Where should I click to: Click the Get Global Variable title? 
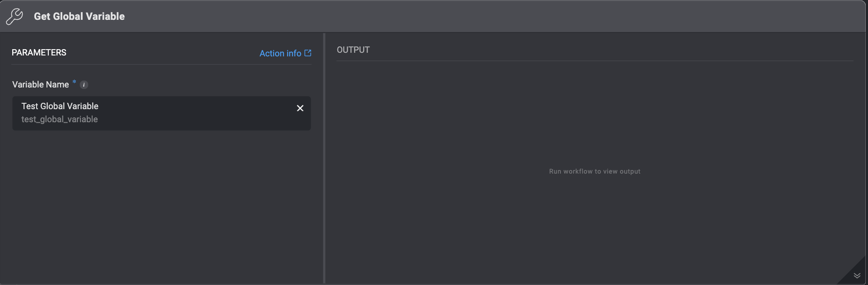[79, 16]
